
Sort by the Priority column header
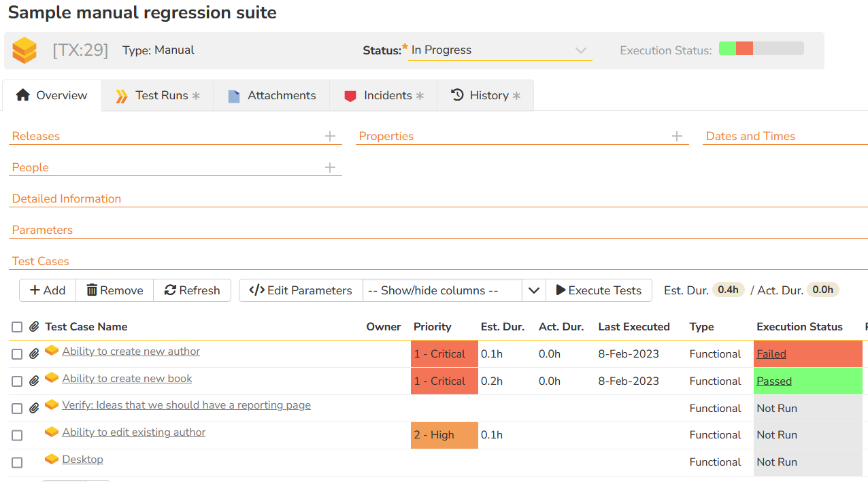pyautogui.click(x=432, y=327)
